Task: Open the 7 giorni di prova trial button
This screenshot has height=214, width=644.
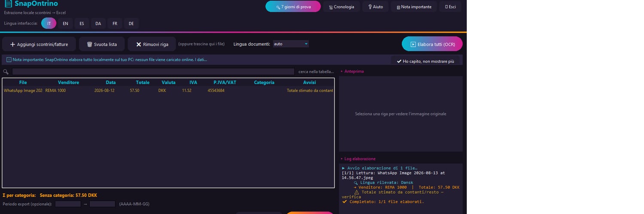Action: tap(293, 7)
